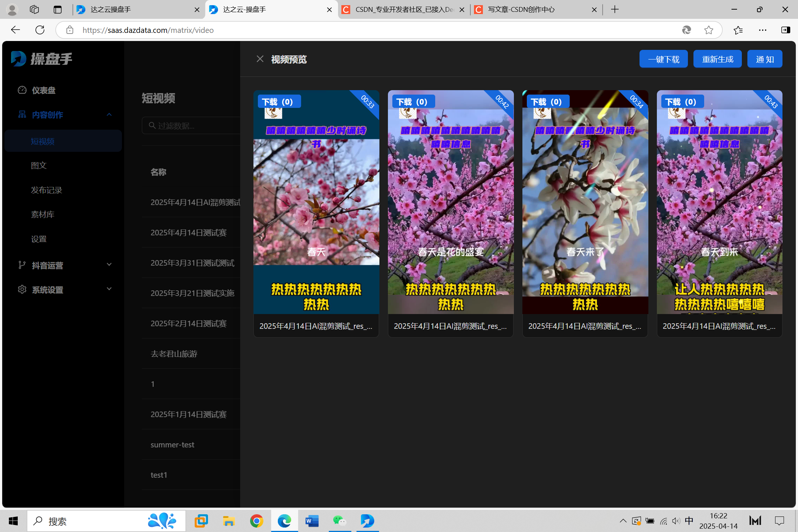Click the 仪表盘 dashboard icon
The height and width of the screenshot is (532, 798).
click(x=22, y=90)
